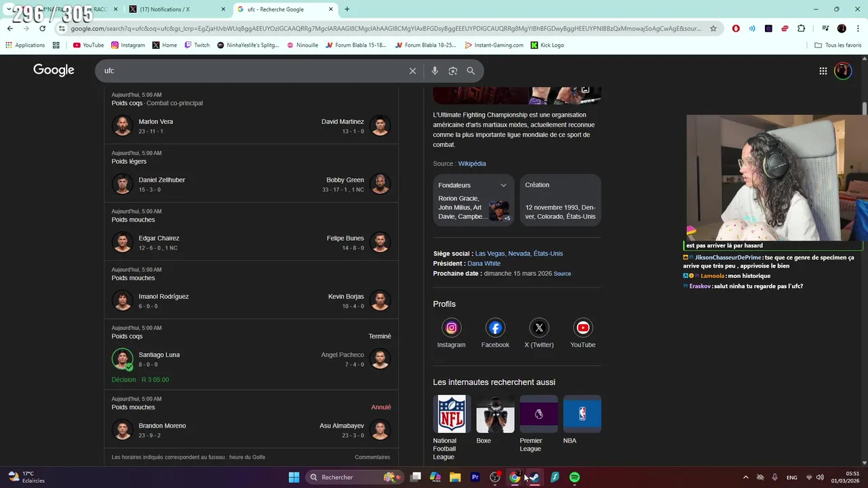This screenshot has height=488, width=868.
Task: Show hidden system tray icons
Action: point(746,477)
